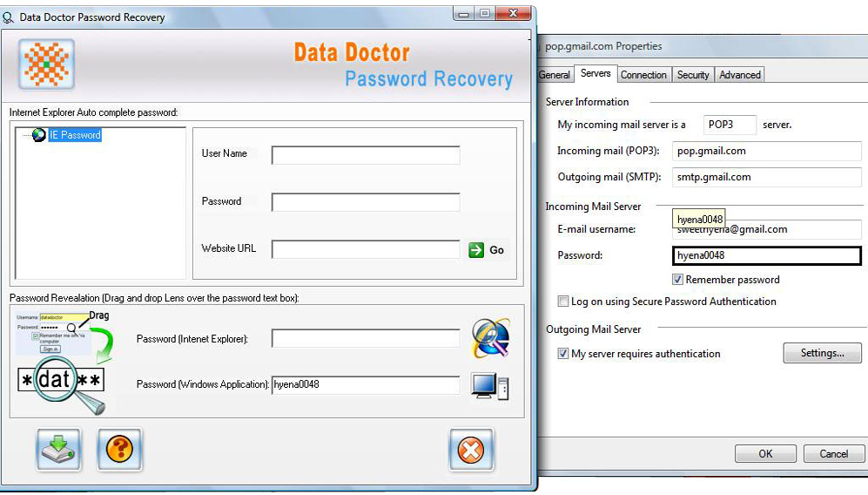Click the Password (Windows Application) field showing hyena0048
This screenshot has width=868, height=495.
[x=366, y=384]
